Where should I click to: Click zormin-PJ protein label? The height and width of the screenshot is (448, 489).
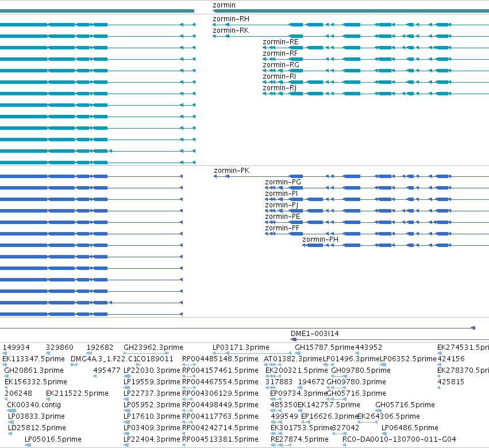click(282, 205)
